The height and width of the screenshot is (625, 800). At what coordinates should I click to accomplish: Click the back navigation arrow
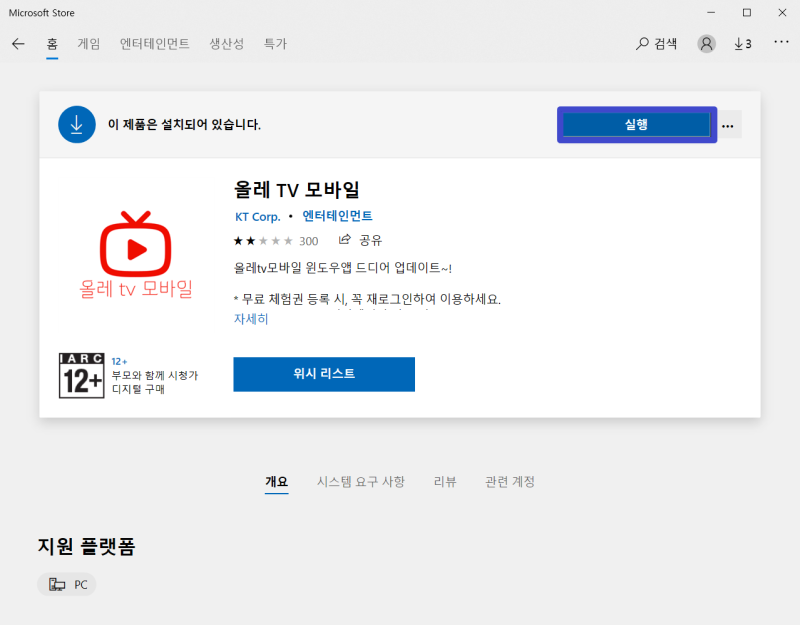pyautogui.click(x=20, y=43)
